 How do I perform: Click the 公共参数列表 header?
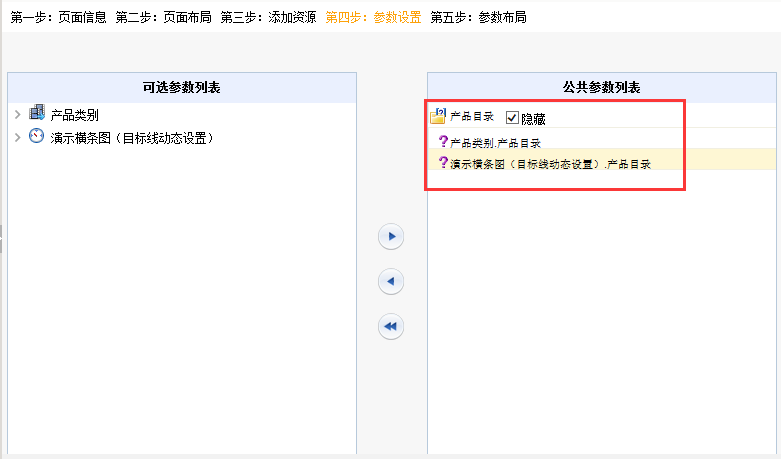pos(602,88)
